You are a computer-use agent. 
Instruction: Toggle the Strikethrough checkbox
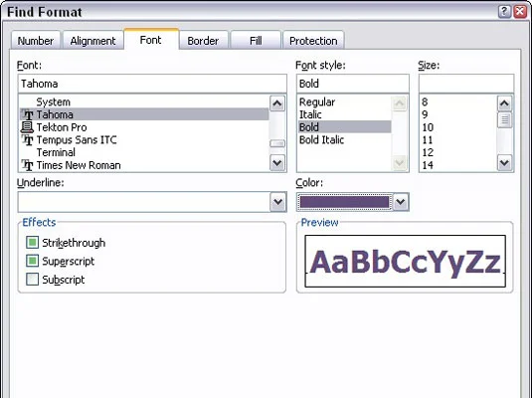32,243
